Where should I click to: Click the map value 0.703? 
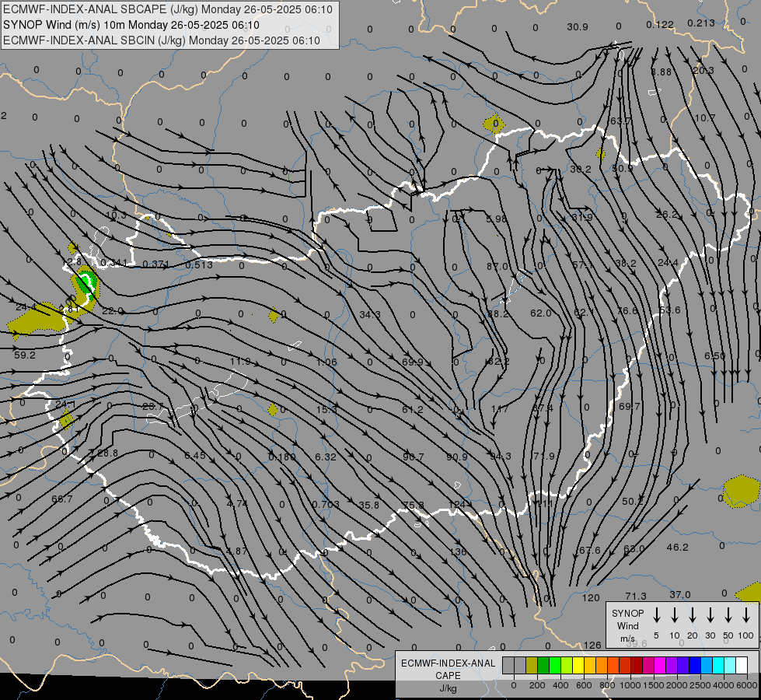pyautogui.click(x=326, y=504)
